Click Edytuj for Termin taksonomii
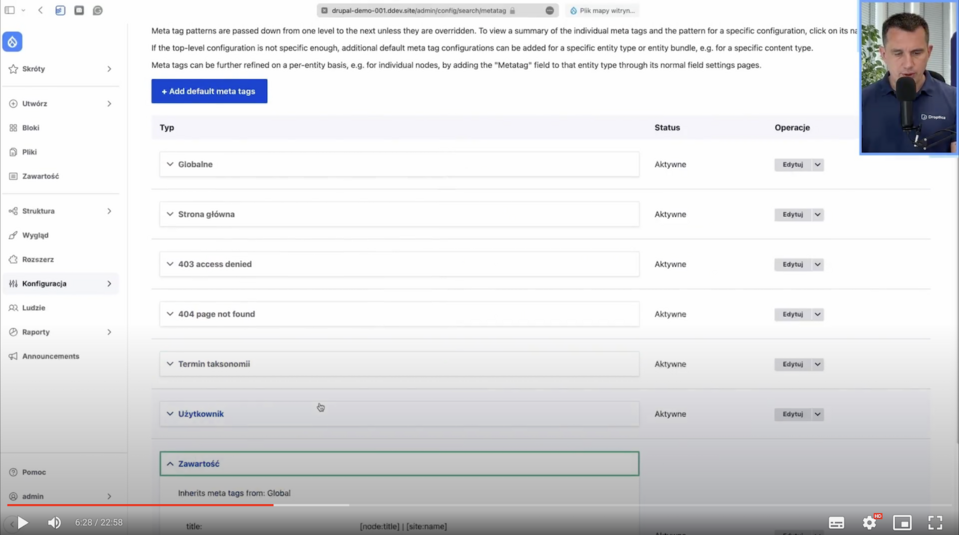 pos(793,364)
